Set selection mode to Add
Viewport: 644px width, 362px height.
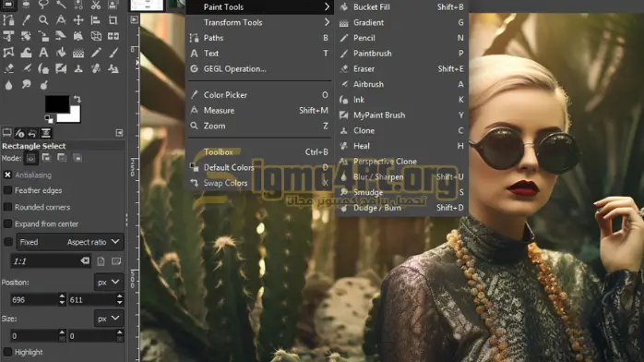[x=46, y=158]
